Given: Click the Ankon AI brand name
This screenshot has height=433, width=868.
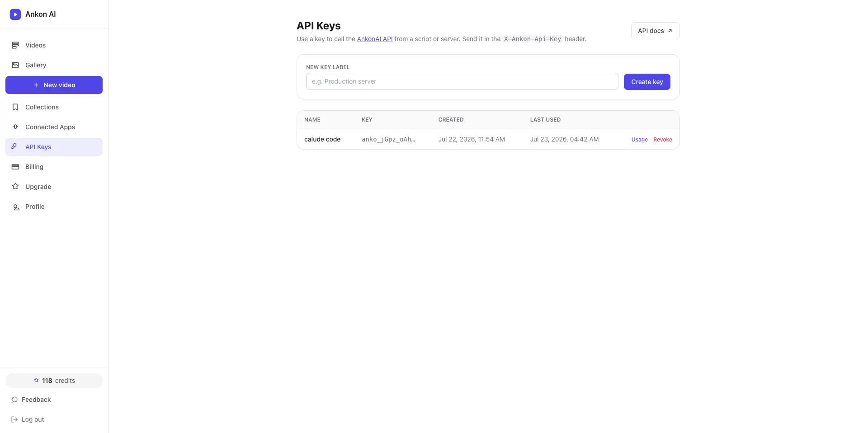Looking at the screenshot, I should click(x=41, y=14).
